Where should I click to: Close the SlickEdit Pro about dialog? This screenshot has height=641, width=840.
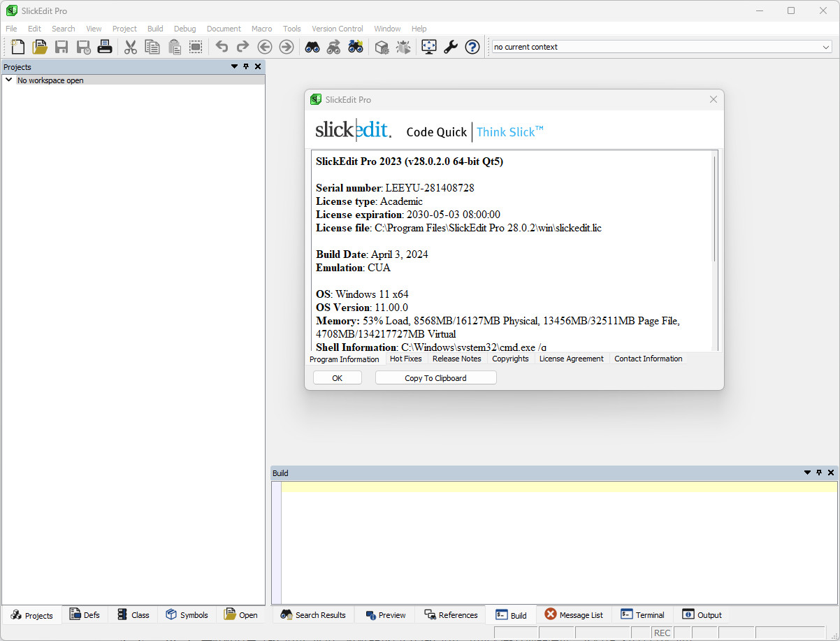(x=713, y=99)
